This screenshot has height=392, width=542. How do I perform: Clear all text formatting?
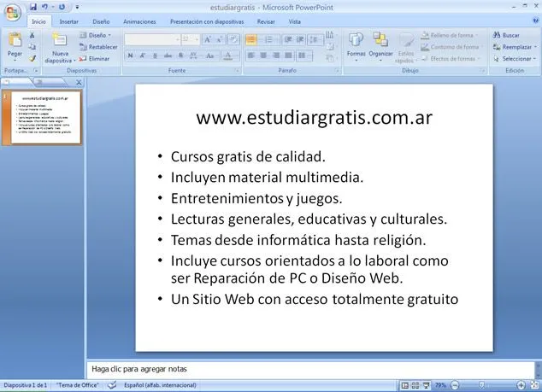tap(233, 39)
